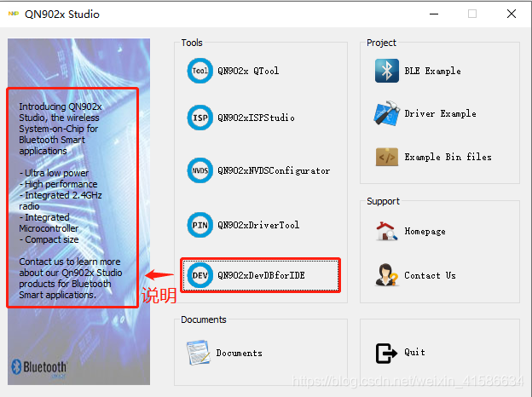Click the Contact Us label
Screen dimensions: 532x397
point(430,275)
